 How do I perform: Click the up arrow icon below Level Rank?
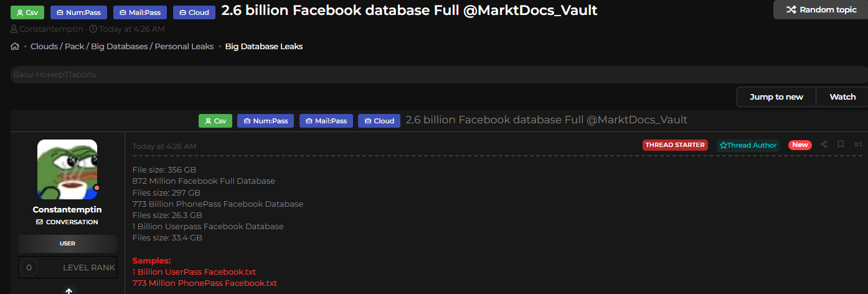click(x=68, y=290)
